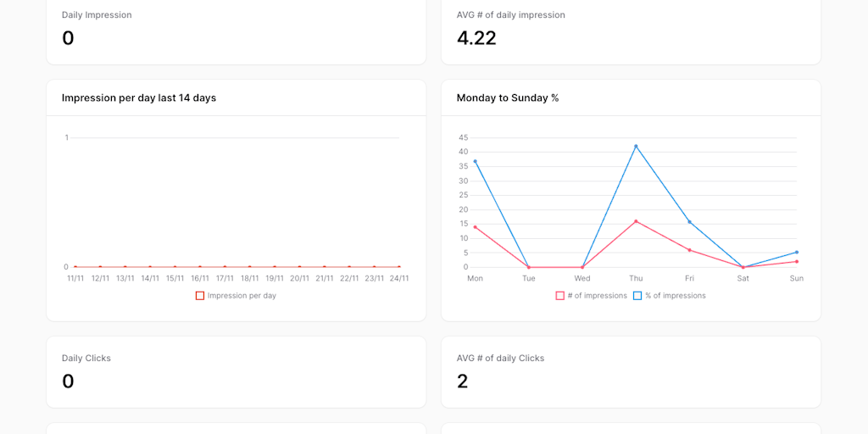This screenshot has width=868, height=434.
Task: Click the pink Thursday data point
Action: (636, 221)
